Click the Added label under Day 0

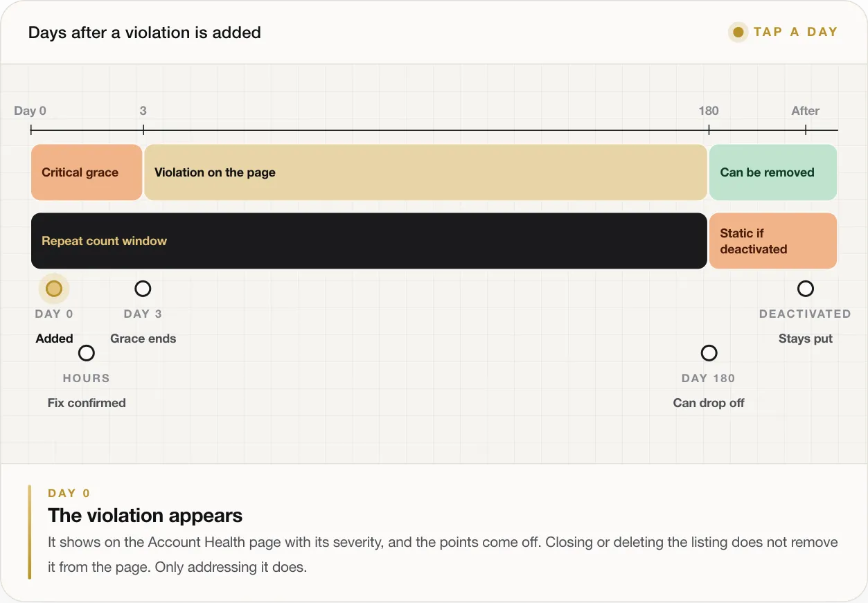click(55, 339)
